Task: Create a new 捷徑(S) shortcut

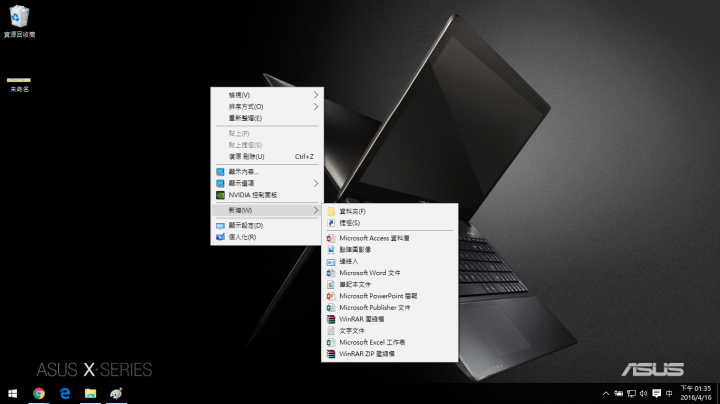Action: point(389,223)
